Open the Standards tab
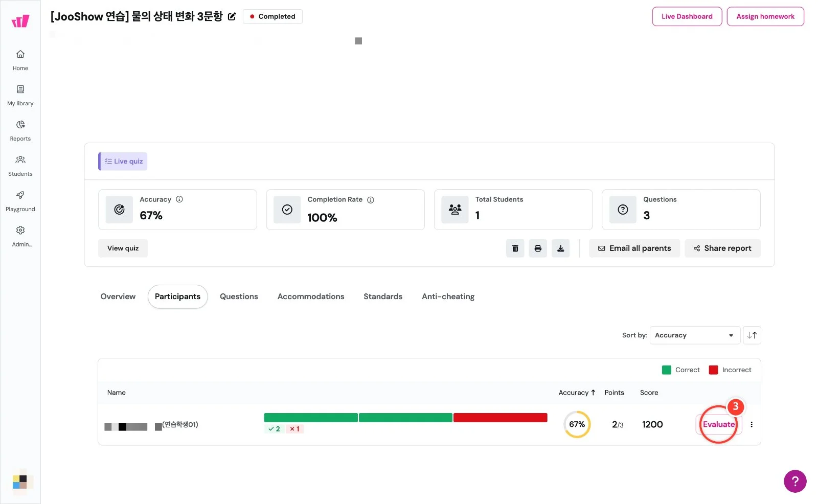The height and width of the screenshot is (504, 818). tap(383, 296)
